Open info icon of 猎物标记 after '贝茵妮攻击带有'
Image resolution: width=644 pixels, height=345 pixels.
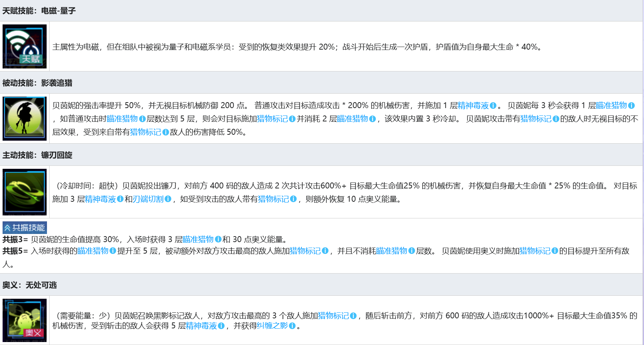556,119
